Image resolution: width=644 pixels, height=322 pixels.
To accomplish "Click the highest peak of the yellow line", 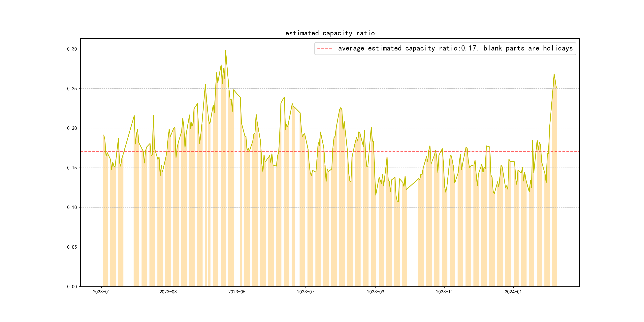I will [x=226, y=51].
